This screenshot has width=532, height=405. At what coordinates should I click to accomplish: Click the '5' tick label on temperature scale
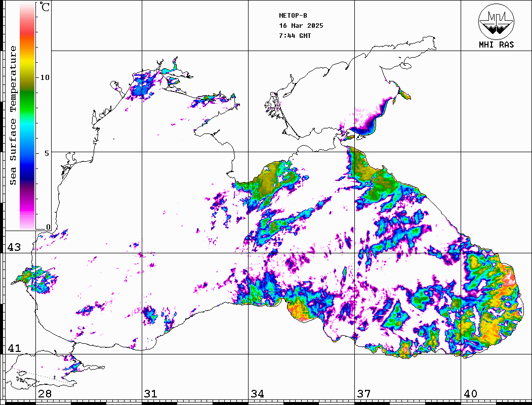(x=47, y=153)
